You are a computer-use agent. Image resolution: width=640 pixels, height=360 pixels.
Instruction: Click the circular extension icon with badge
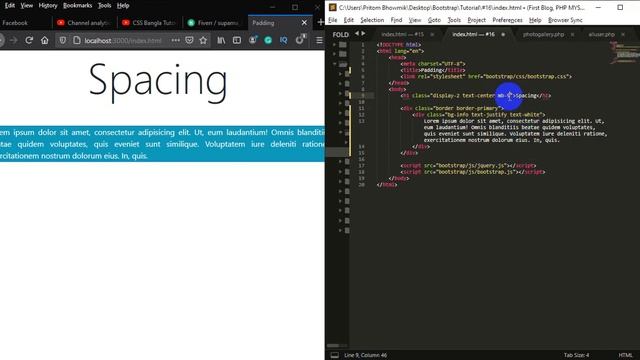click(300, 40)
